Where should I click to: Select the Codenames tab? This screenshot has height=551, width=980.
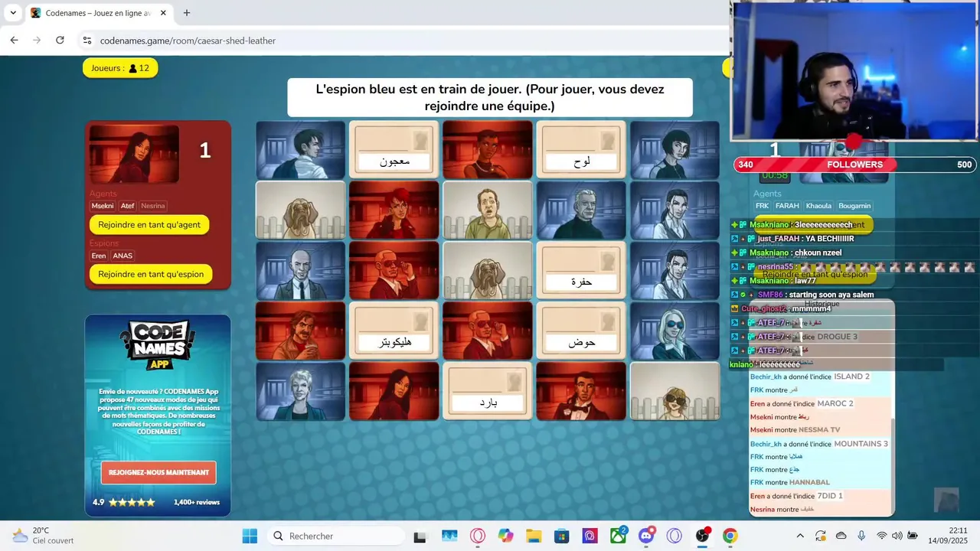98,13
